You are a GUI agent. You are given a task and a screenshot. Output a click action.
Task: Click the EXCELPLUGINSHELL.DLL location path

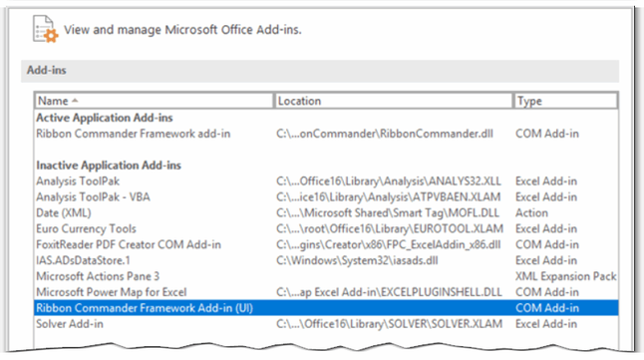tap(389, 292)
